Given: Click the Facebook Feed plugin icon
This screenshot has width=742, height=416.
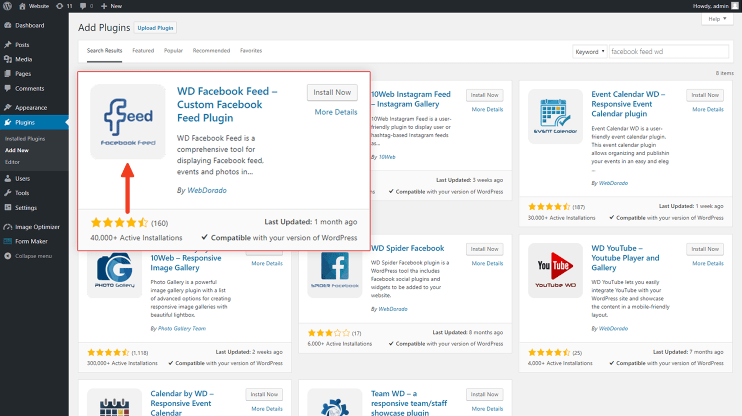Looking at the screenshot, I should [x=128, y=122].
